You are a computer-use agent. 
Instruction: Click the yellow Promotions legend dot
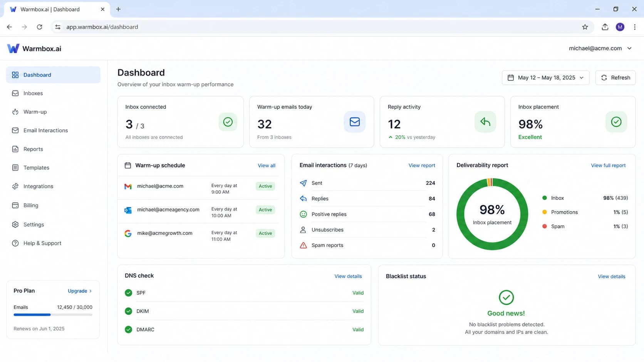pyautogui.click(x=545, y=212)
